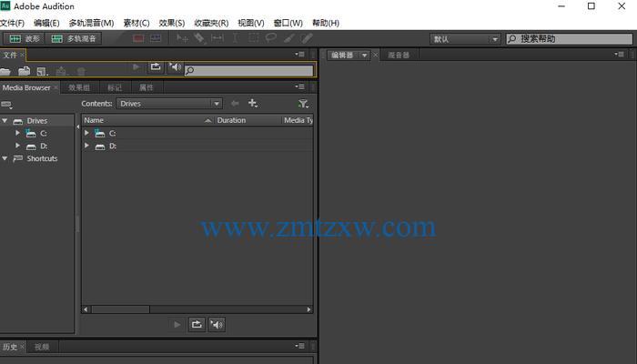Collapse the Shortcuts tree node
Viewport: 637px width, 364px height.
(x=5, y=158)
